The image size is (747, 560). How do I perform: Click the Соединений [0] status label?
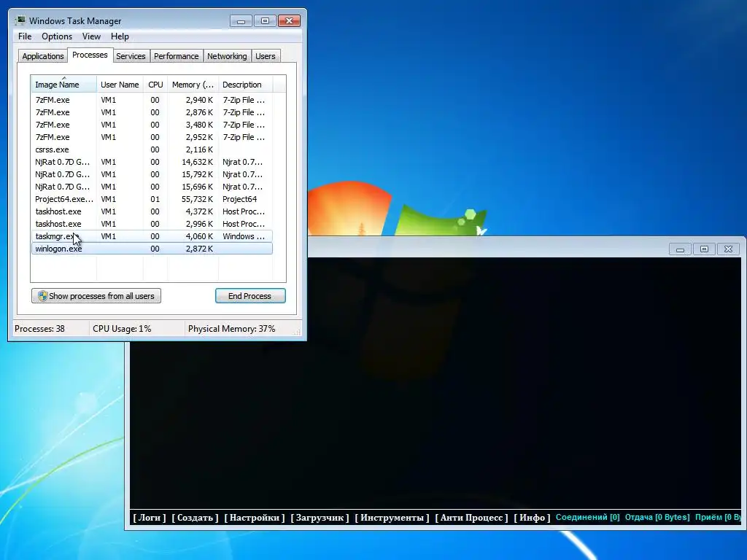pyautogui.click(x=587, y=517)
